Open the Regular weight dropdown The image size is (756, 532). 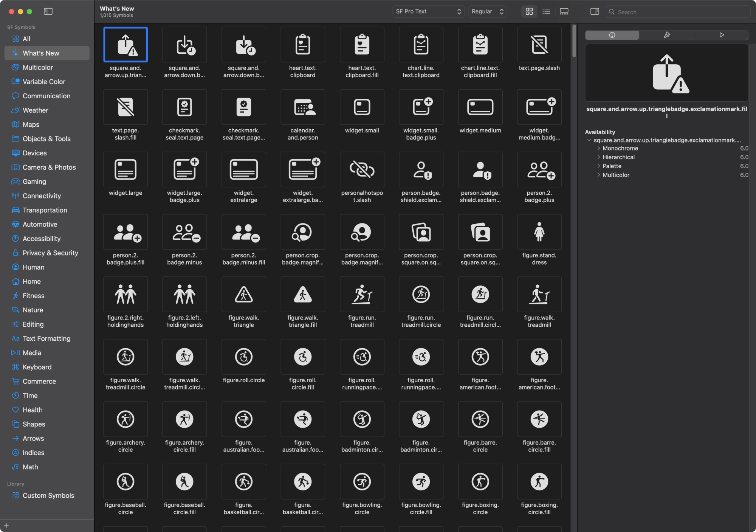(x=487, y=11)
